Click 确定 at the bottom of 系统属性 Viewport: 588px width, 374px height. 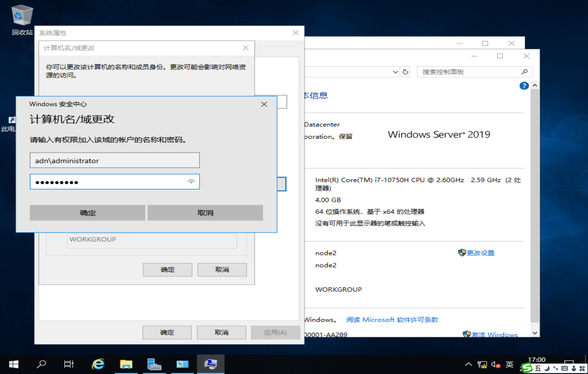coord(167,332)
